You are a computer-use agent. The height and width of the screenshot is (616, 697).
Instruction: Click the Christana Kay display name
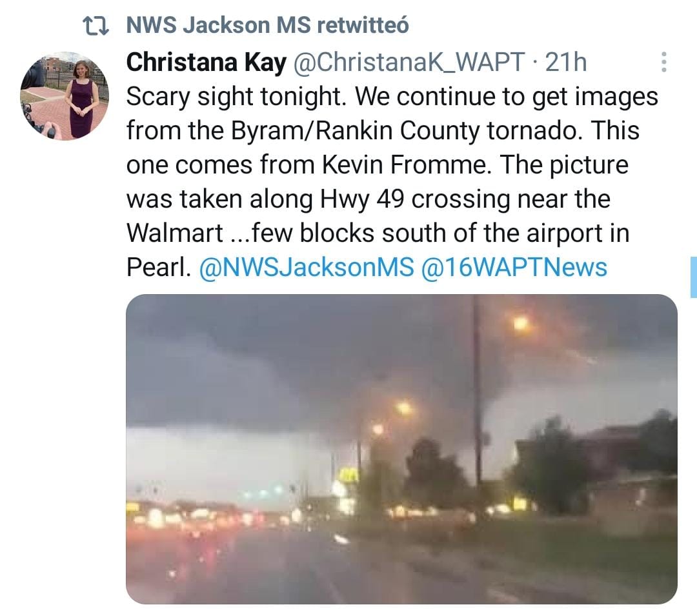207,62
